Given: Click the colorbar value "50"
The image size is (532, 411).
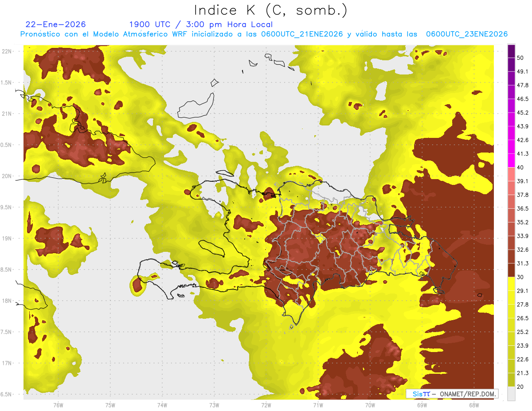Looking at the screenshot, I should tap(521, 58).
